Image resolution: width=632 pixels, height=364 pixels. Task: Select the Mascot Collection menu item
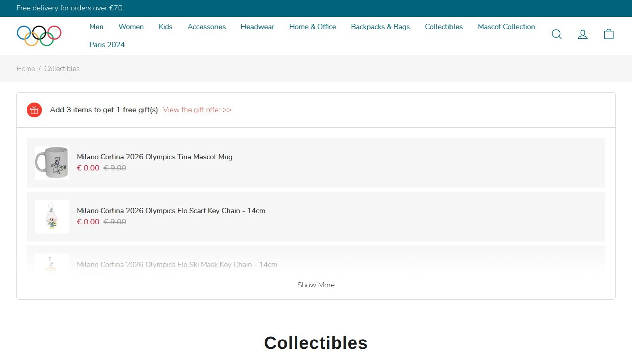[x=506, y=27]
